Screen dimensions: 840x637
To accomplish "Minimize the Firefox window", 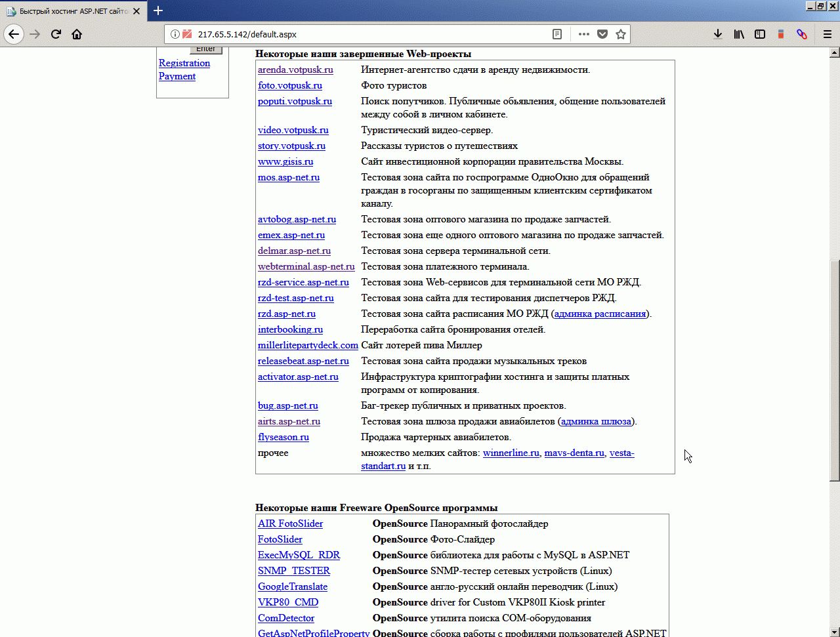I will (810, 6).
